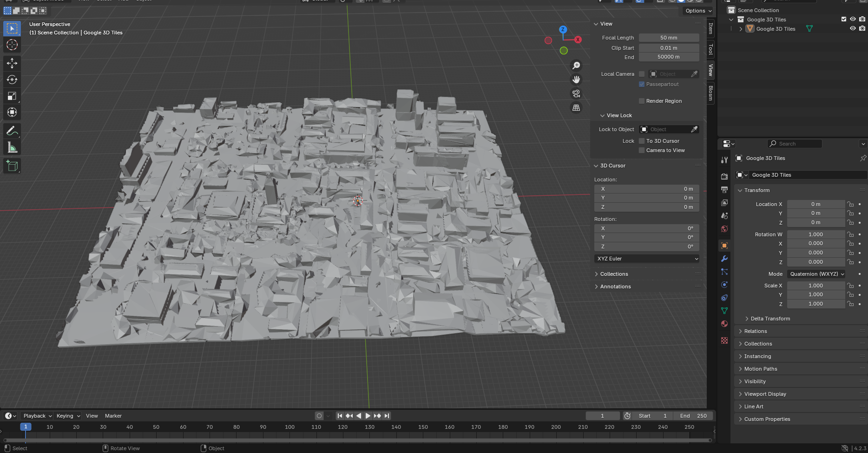Select the Move tool in the toolbar

point(12,63)
